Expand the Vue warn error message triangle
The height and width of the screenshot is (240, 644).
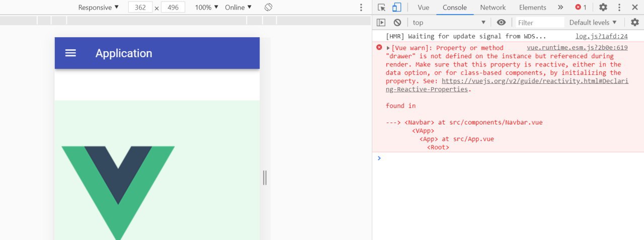388,48
